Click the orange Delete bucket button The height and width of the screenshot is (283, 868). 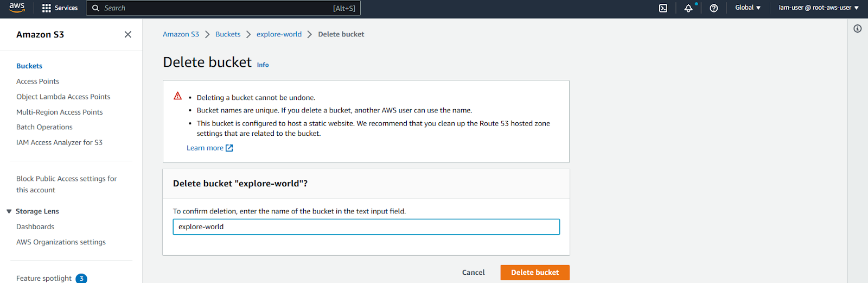point(535,273)
